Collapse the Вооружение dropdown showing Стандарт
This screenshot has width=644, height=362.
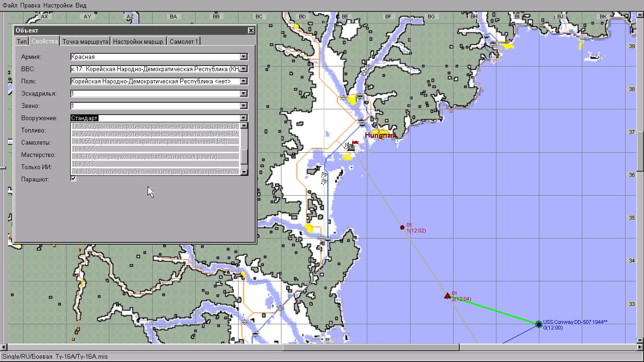click(244, 118)
